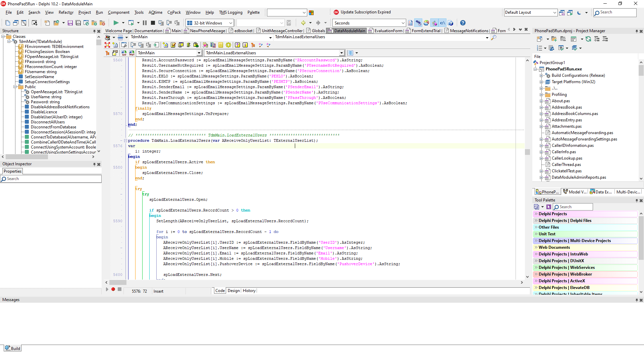The height and width of the screenshot is (352, 644).
Task: Click the AQtime pie chart toolbar icon
Action: point(426,23)
